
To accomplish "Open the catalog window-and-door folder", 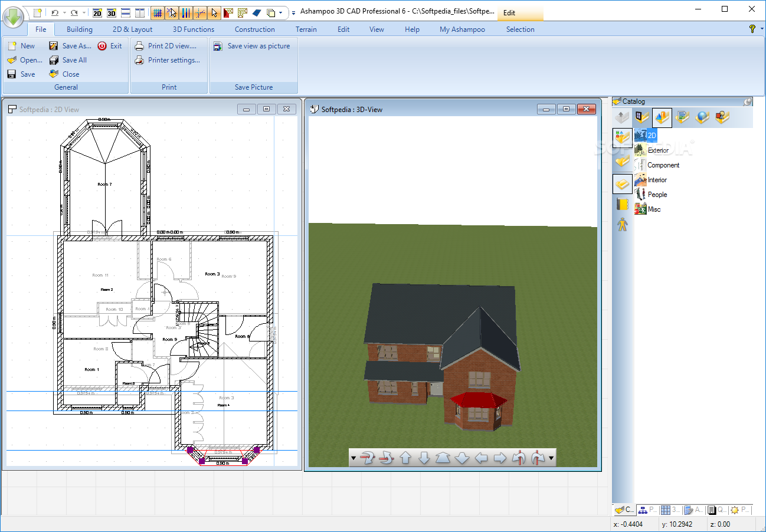I will [642, 117].
